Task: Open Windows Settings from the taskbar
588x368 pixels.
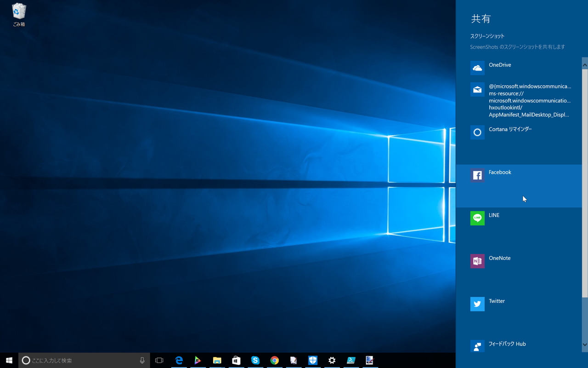Action: [x=332, y=360]
